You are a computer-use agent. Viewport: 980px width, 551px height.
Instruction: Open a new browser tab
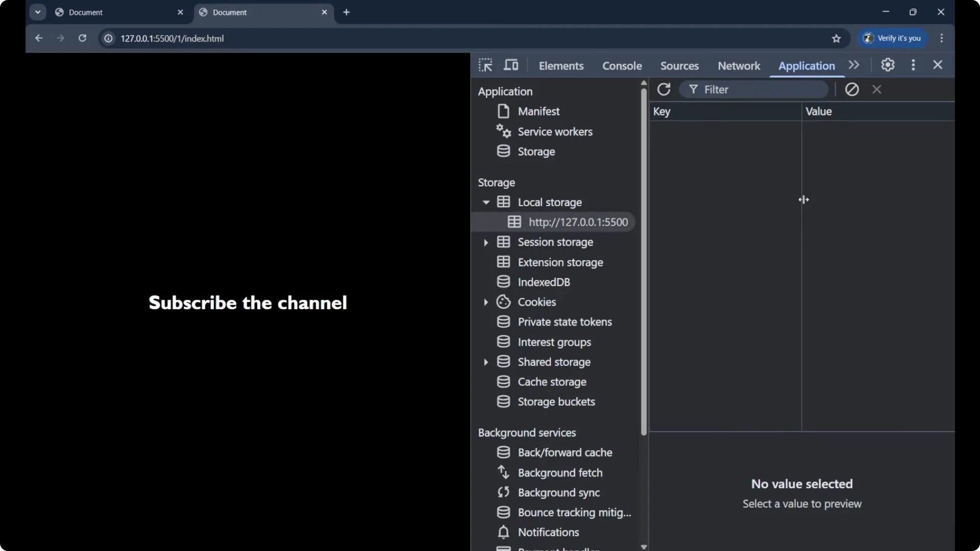coord(347,12)
